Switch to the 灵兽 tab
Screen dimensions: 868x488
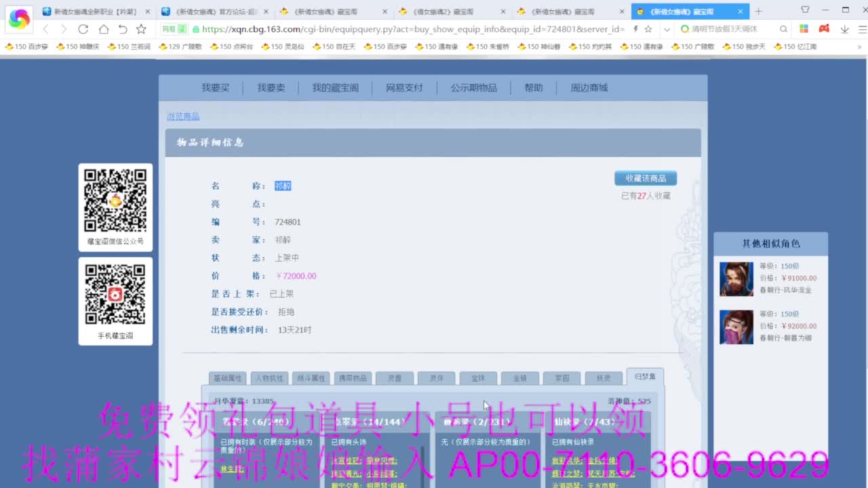394,378
